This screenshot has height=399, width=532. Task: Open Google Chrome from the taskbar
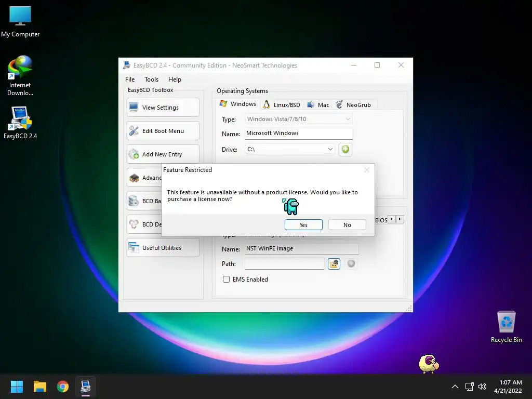(63, 387)
